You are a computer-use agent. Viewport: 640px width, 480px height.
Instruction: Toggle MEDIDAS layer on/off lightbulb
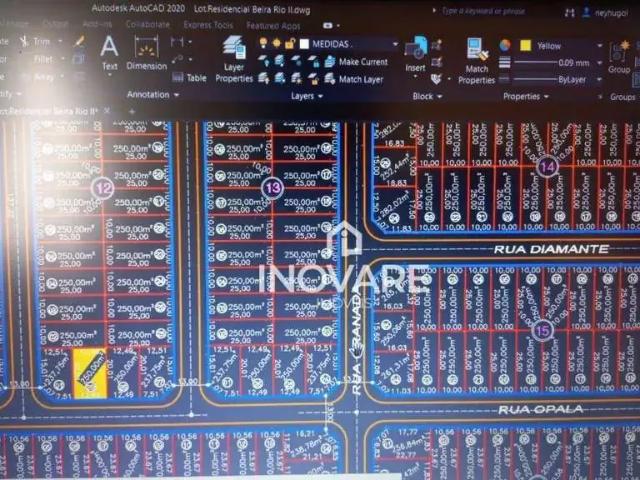pyautogui.click(x=263, y=43)
